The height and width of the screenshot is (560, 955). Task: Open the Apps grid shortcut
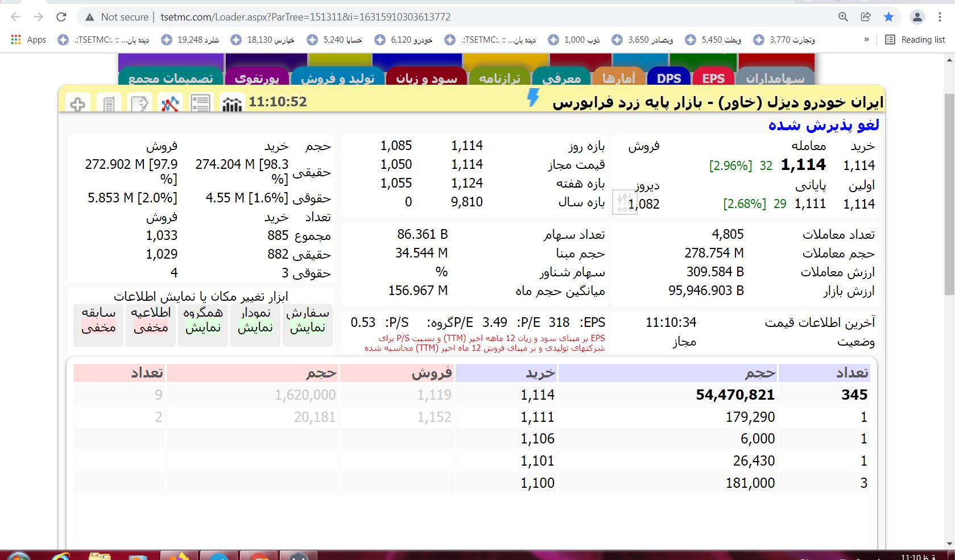point(28,40)
